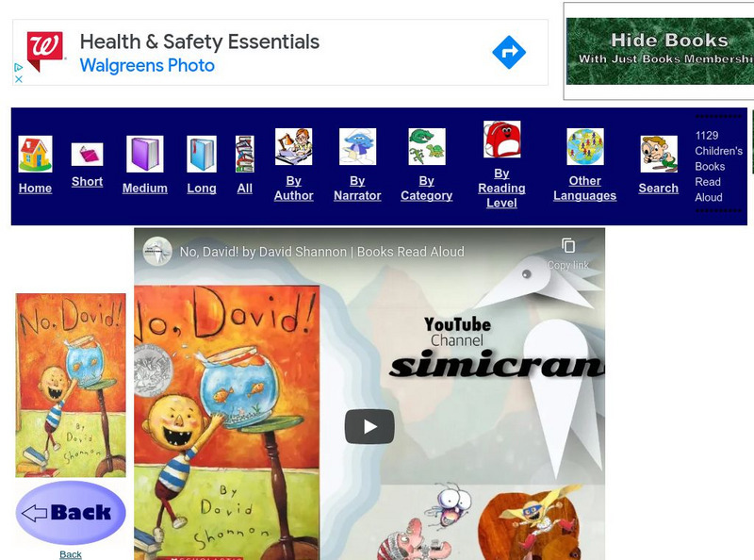Image resolution: width=754 pixels, height=560 pixels.
Task: Click the AdChoices triangle icon
Action: tap(19, 67)
